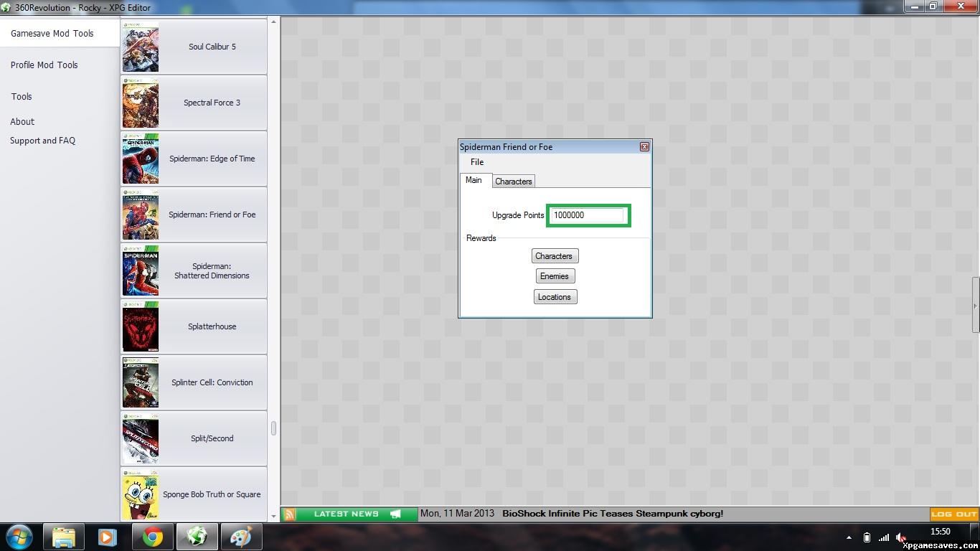Switch to Profile Mod Tools
980x551 pixels.
tap(44, 65)
